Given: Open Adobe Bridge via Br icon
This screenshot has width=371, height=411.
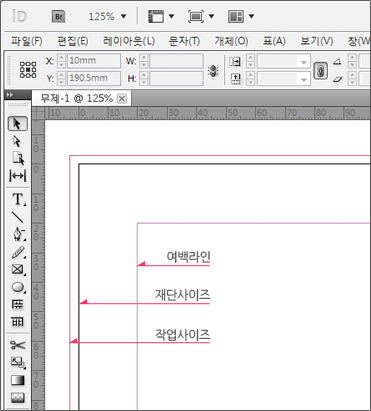Looking at the screenshot, I should (59, 16).
